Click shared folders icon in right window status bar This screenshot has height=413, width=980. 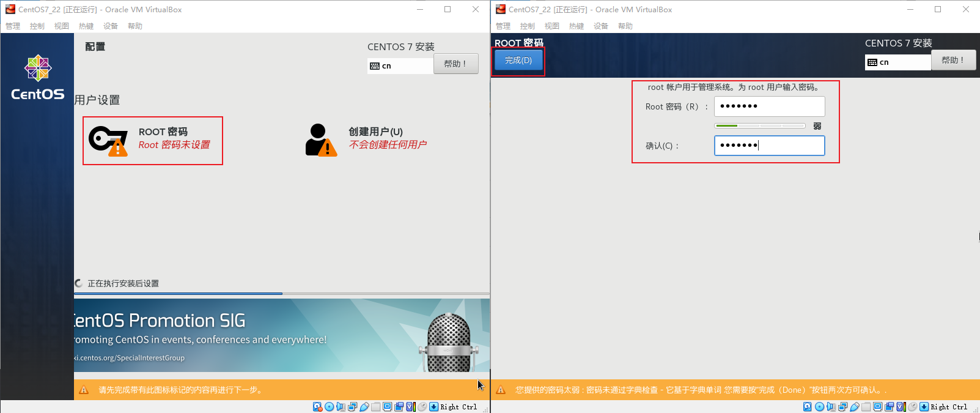pos(866,407)
